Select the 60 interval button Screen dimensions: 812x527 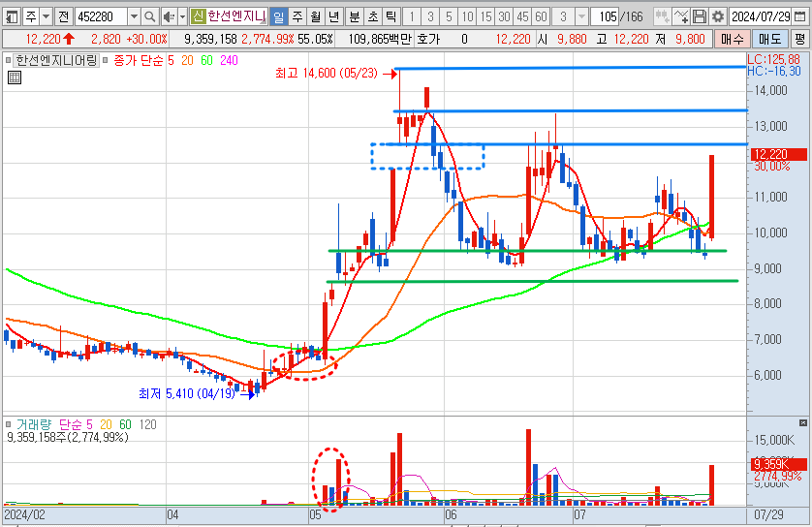click(541, 17)
